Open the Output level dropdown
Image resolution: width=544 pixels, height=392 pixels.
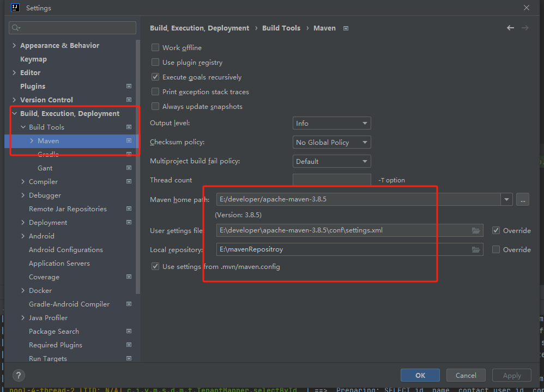pyautogui.click(x=331, y=124)
